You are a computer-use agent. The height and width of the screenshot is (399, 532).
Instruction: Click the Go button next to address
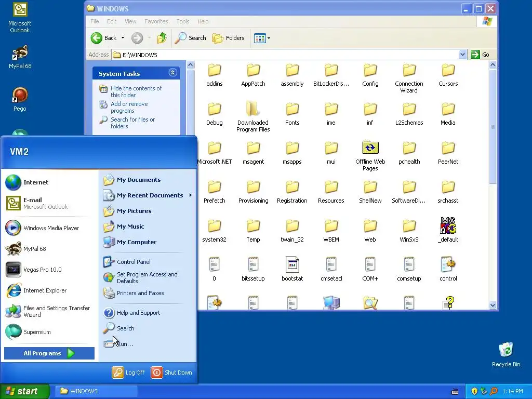coord(480,55)
